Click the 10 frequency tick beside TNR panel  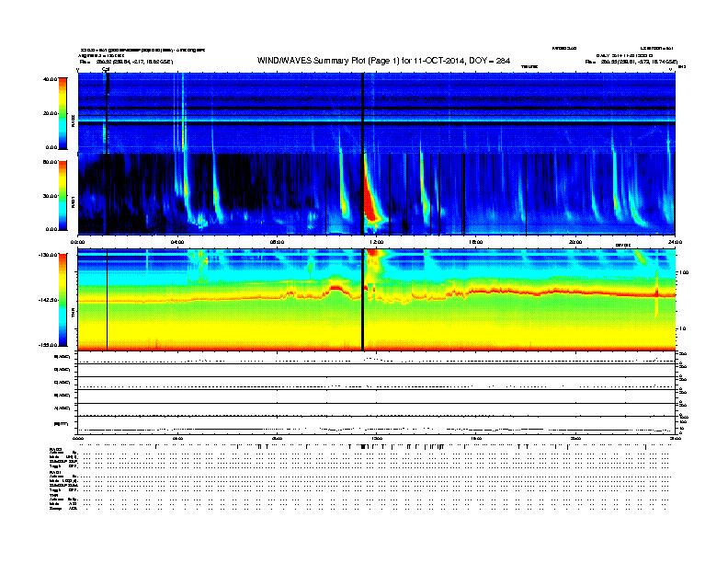[x=682, y=328]
